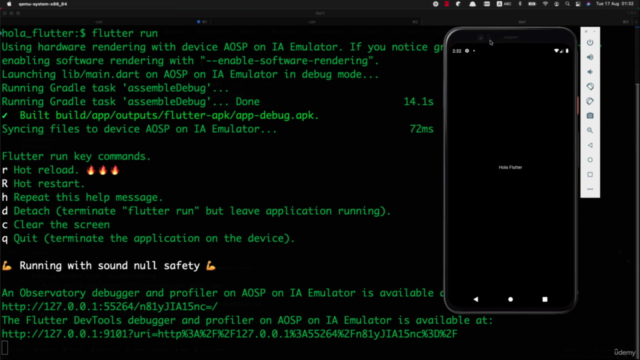Take emulator screenshot with camera icon
This screenshot has width=640, height=360.
pos(590,116)
